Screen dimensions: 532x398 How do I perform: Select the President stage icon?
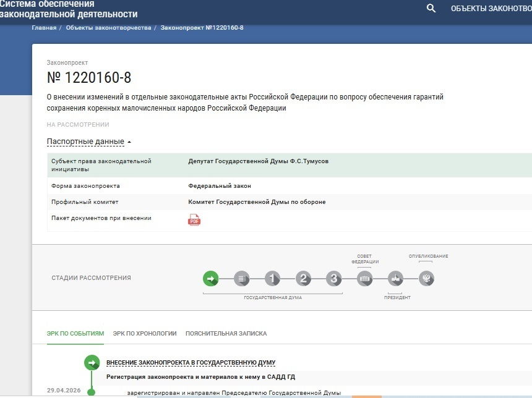click(x=396, y=279)
